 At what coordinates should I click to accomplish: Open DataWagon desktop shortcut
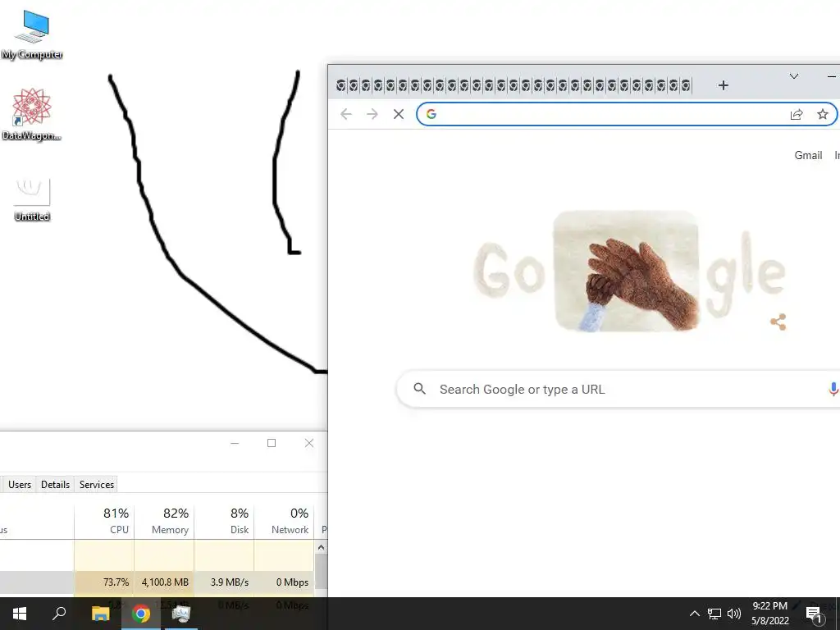click(x=32, y=114)
